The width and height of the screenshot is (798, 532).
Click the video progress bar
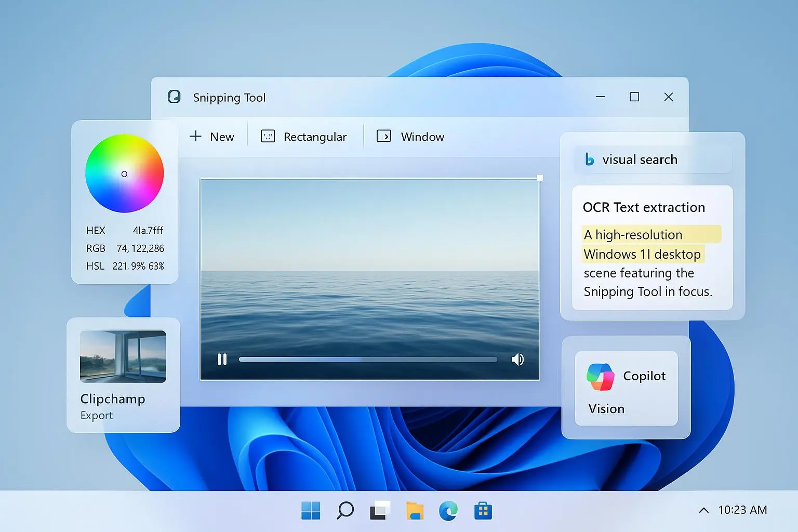pyautogui.click(x=368, y=359)
